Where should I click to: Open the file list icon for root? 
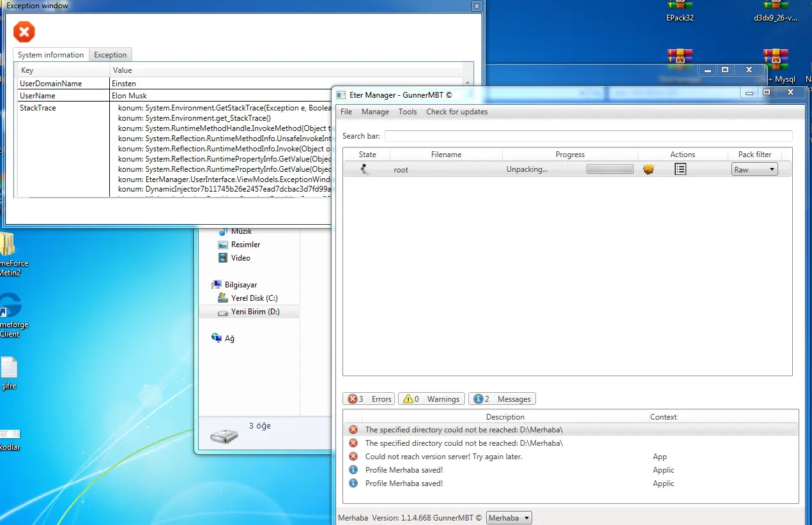[680, 169]
